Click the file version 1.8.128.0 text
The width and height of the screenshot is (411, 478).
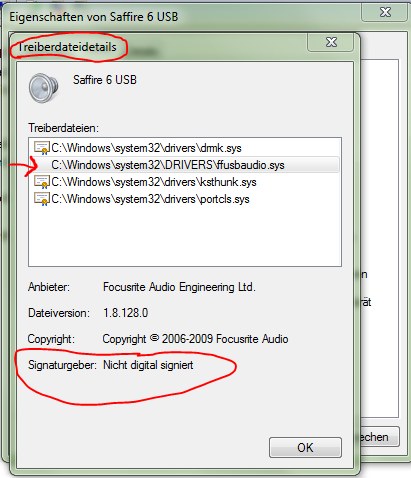(126, 313)
